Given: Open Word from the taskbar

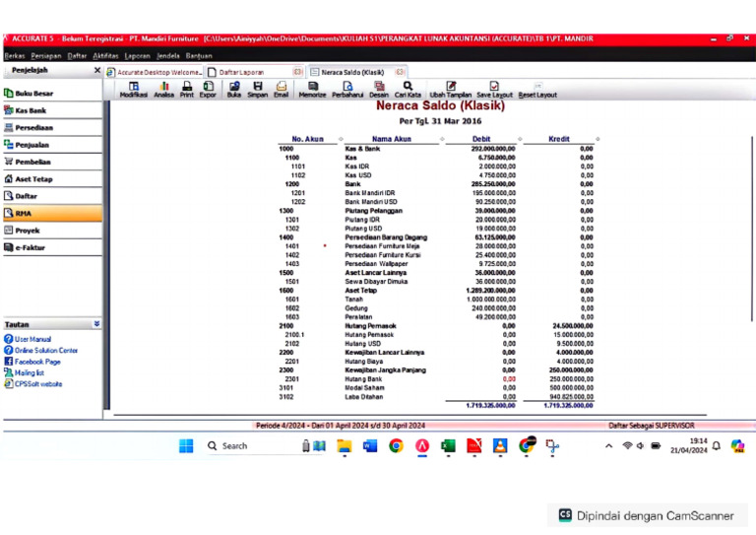Looking at the screenshot, I should (370, 446).
